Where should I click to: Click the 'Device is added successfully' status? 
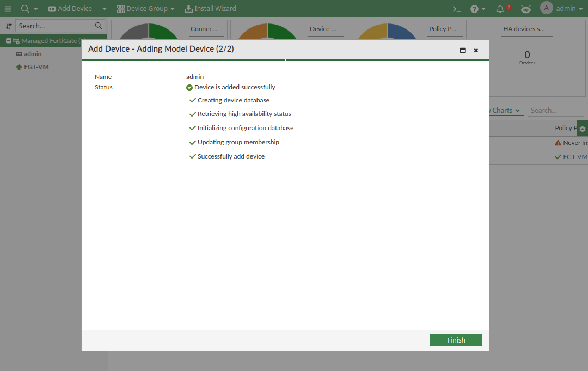pos(231,87)
